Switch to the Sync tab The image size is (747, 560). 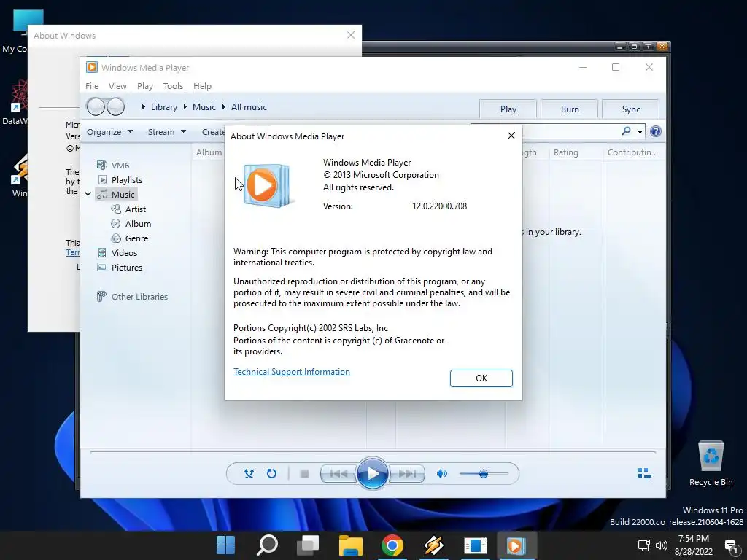pyautogui.click(x=631, y=109)
